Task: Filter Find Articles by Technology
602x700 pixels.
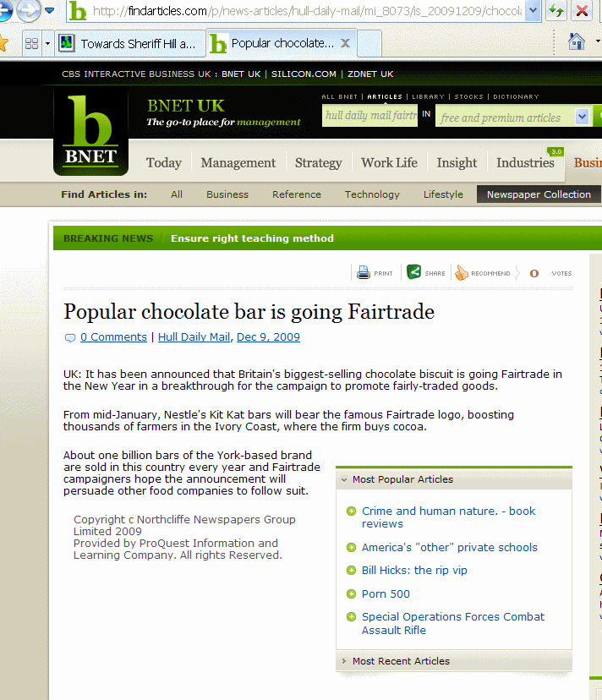Action: tap(372, 194)
